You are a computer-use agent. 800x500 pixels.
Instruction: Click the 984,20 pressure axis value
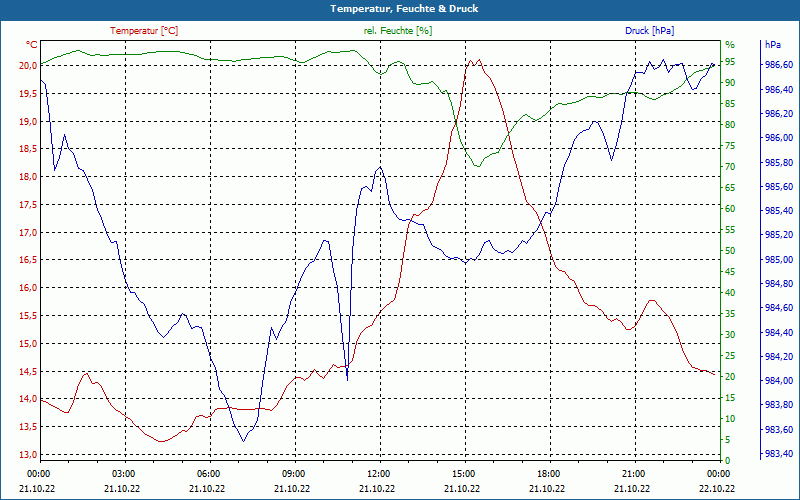pyautogui.click(x=779, y=357)
